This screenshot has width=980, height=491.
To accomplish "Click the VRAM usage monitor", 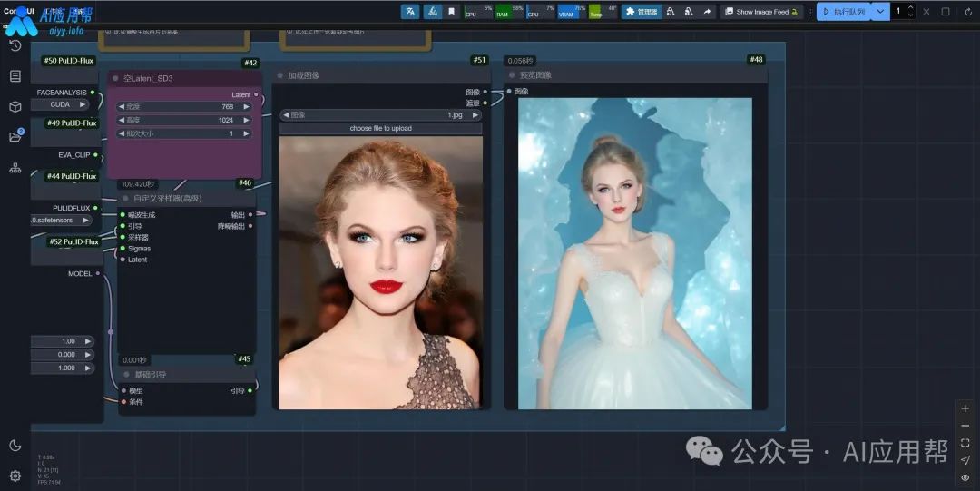I will click(572, 11).
